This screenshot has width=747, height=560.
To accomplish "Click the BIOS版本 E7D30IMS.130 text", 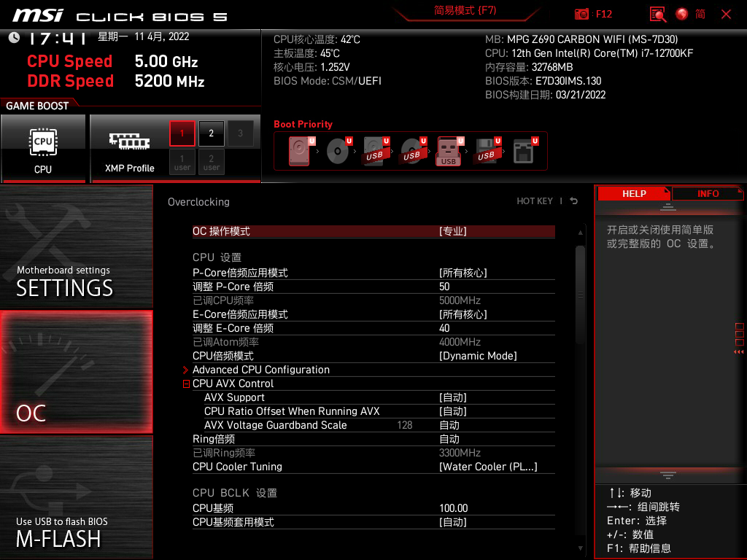I will [x=543, y=81].
